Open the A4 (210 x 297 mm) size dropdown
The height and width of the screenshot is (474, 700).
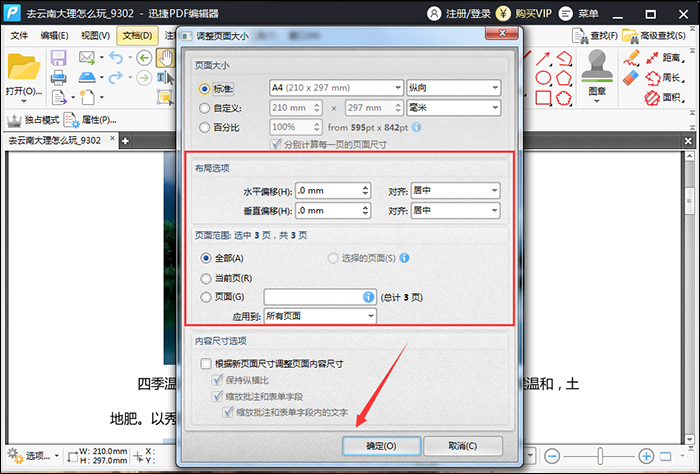click(x=337, y=88)
